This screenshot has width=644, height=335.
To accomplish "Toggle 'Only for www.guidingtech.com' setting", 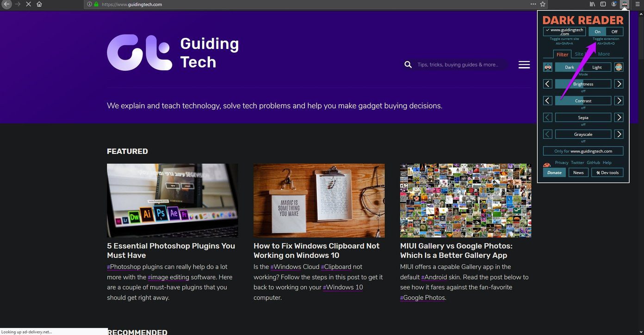I will pyautogui.click(x=583, y=151).
